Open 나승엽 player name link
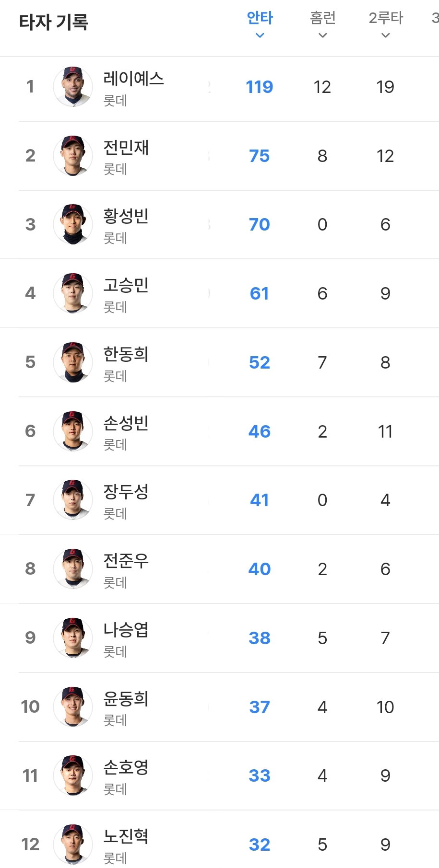The width and height of the screenshot is (439, 868). pyautogui.click(x=126, y=629)
